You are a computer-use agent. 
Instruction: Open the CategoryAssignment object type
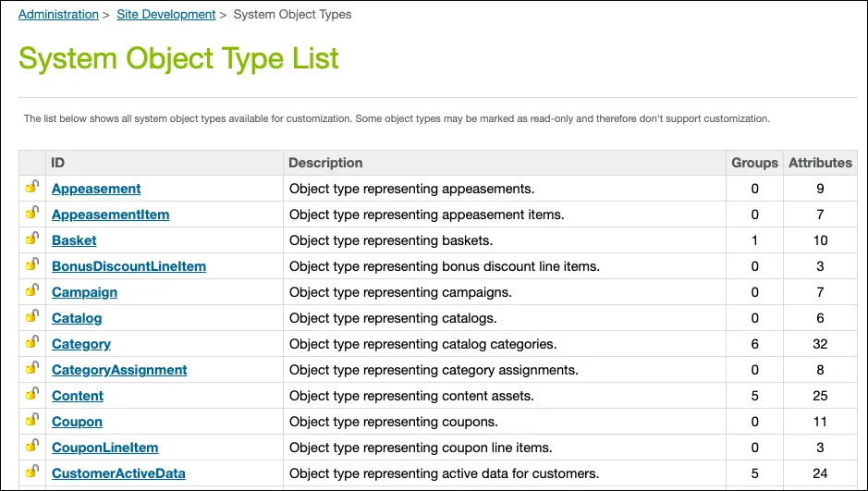coord(119,370)
